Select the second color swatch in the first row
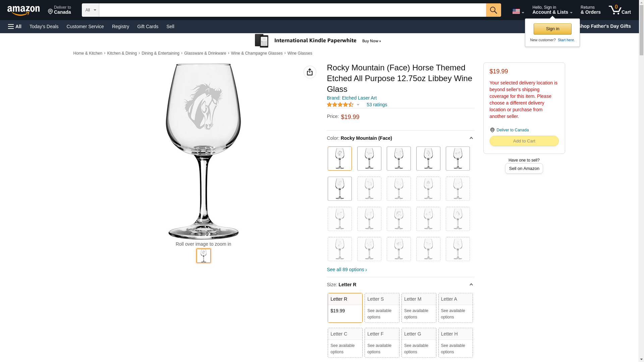 [x=369, y=159]
